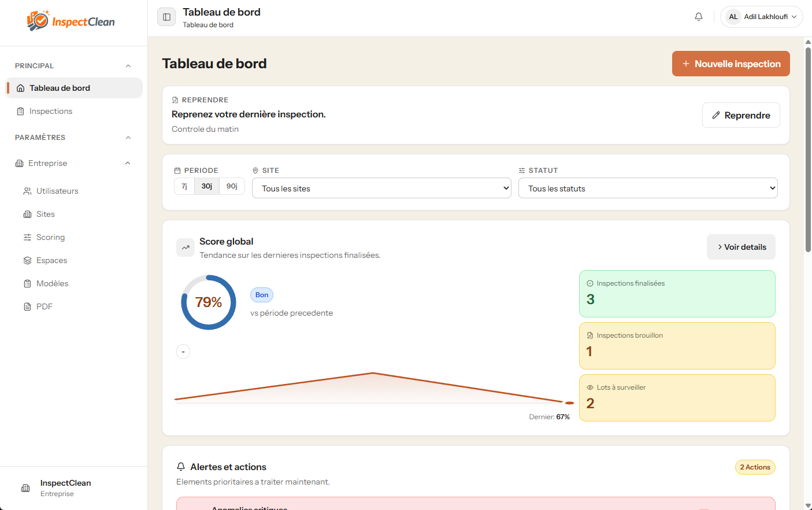
Task: Select the 90j period option
Action: pos(232,186)
